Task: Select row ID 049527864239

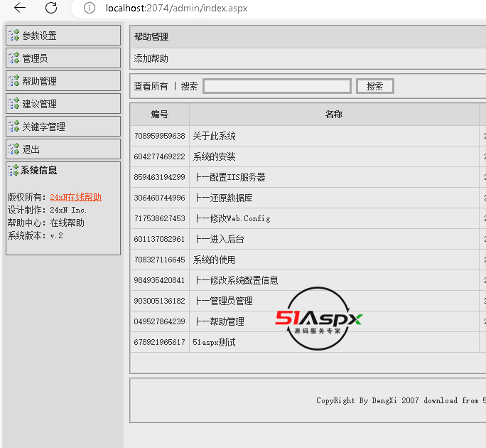Action: (160, 321)
